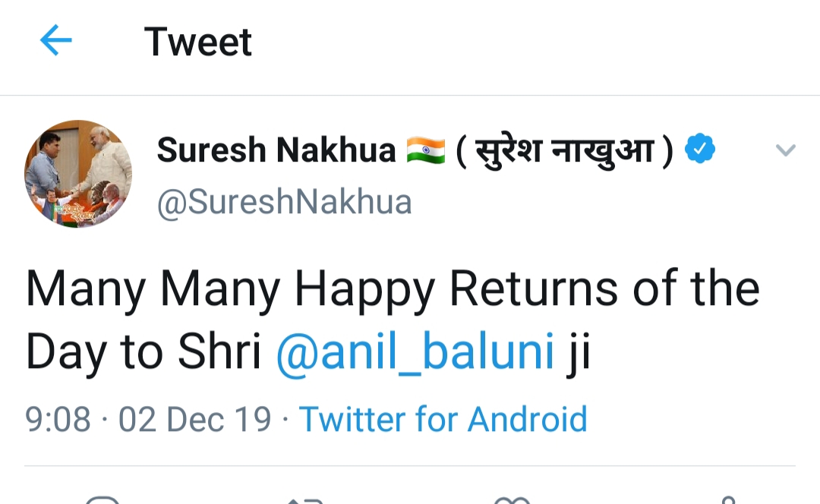Image resolution: width=820 pixels, height=504 pixels.
Task: Click the 02 Dec 19 date
Action: (194, 419)
